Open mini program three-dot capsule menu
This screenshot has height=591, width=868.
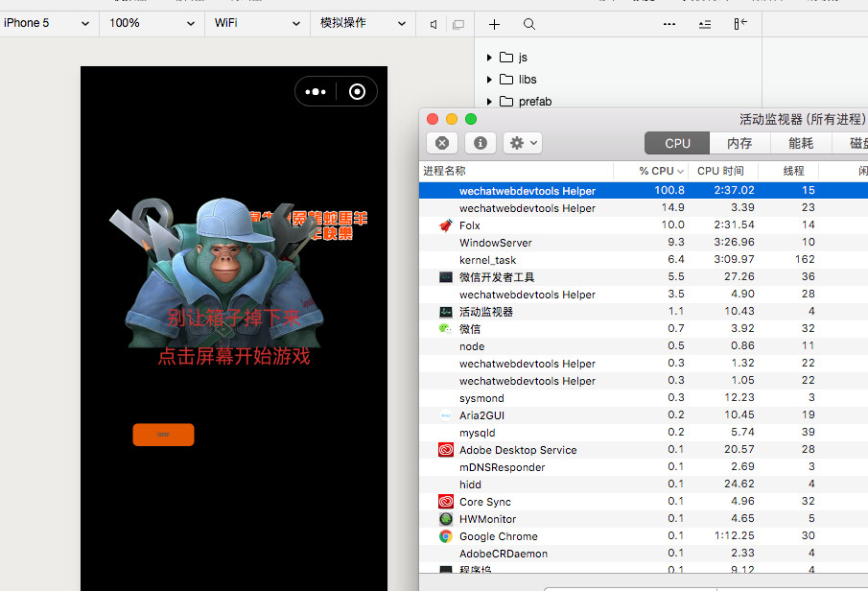316,91
